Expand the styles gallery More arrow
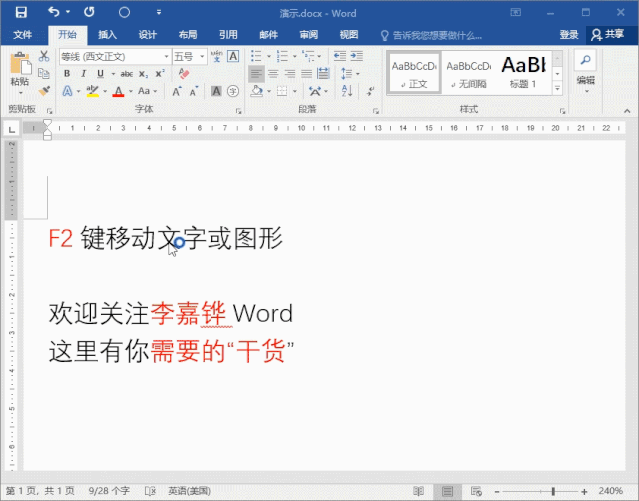The width and height of the screenshot is (639, 501). point(557,88)
